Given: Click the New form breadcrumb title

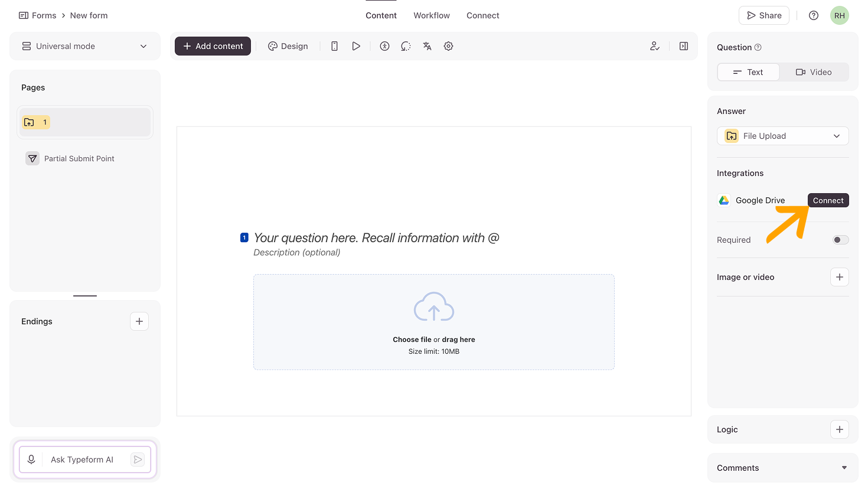Looking at the screenshot, I should 89,15.
